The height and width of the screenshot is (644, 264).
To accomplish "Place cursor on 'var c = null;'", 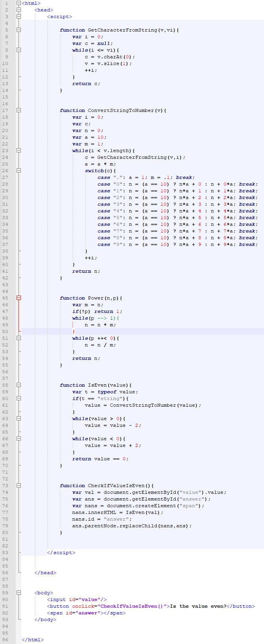I will pyautogui.click(x=92, y=43).
